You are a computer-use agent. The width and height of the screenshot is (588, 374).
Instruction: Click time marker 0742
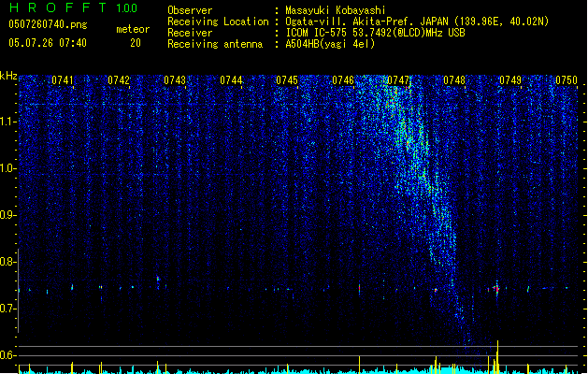(x=119, y=80)
